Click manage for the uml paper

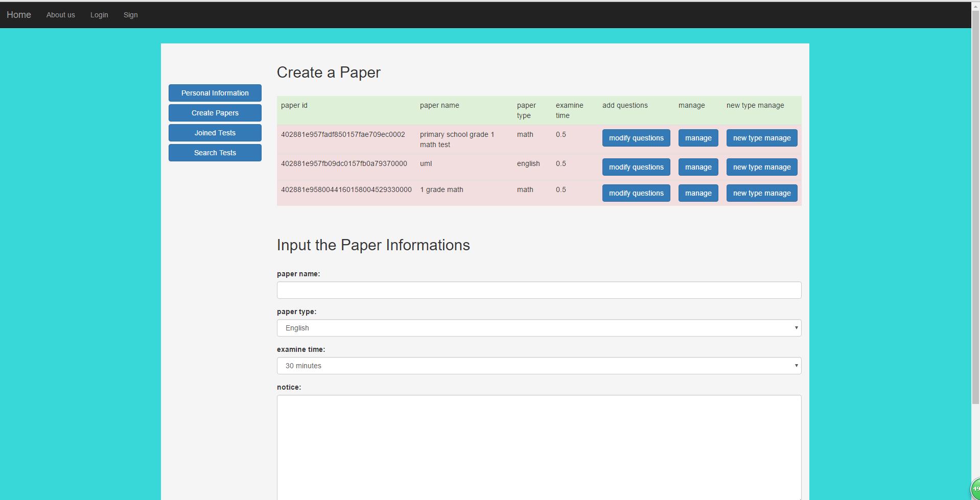tap(698, 167)
